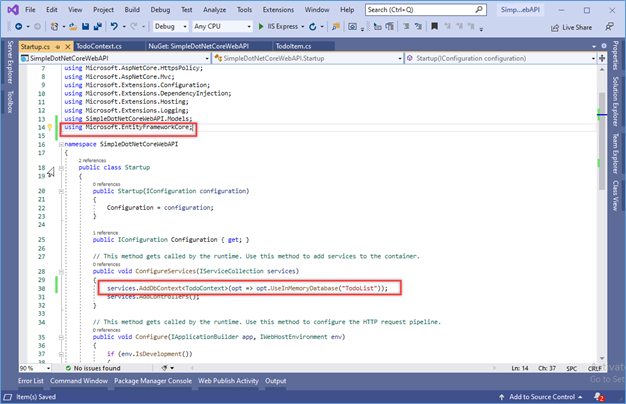
Task: Click the bookmark toggle icon in toolbar
Action: [434, 26]
